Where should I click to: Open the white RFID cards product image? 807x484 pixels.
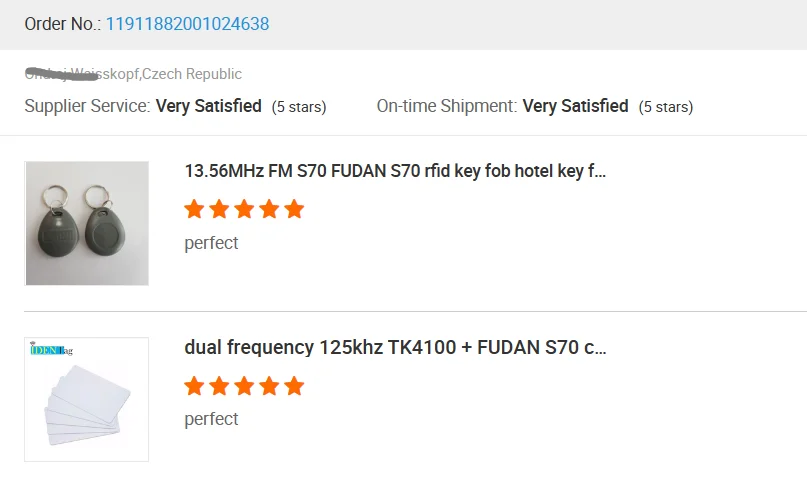[x=87, y=399]
